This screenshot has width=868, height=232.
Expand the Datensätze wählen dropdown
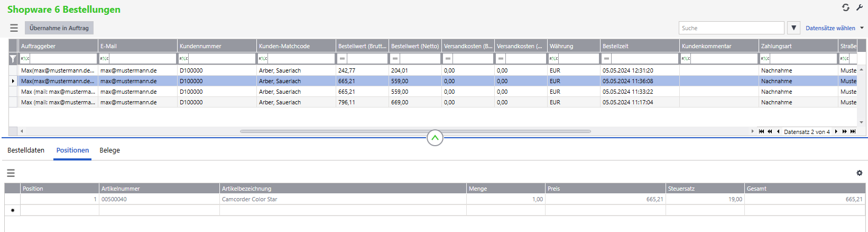click(862, 28)
